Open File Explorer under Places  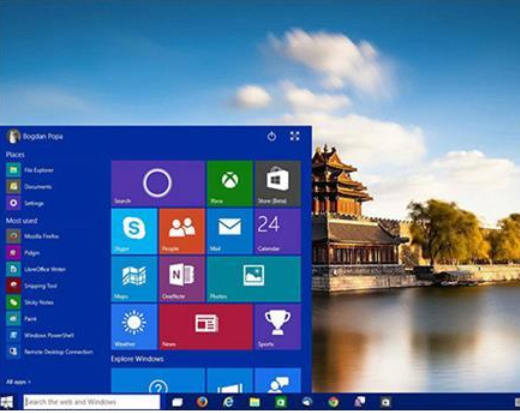[x=30, y=170]
